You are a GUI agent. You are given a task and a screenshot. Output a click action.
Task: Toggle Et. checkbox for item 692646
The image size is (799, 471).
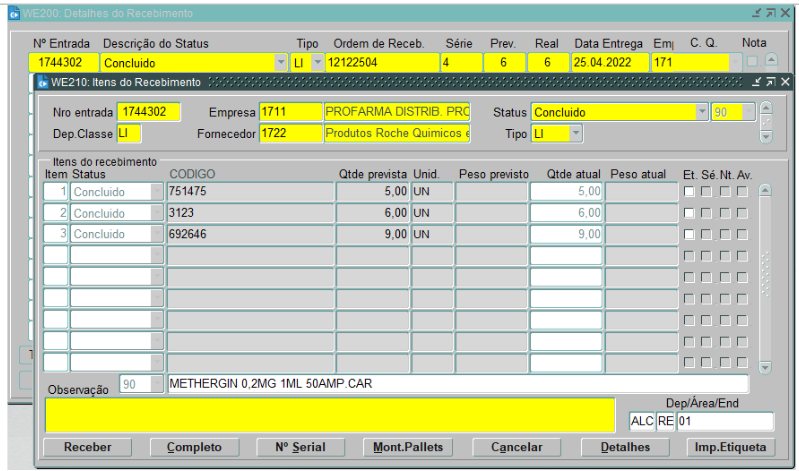click(689, 234)
